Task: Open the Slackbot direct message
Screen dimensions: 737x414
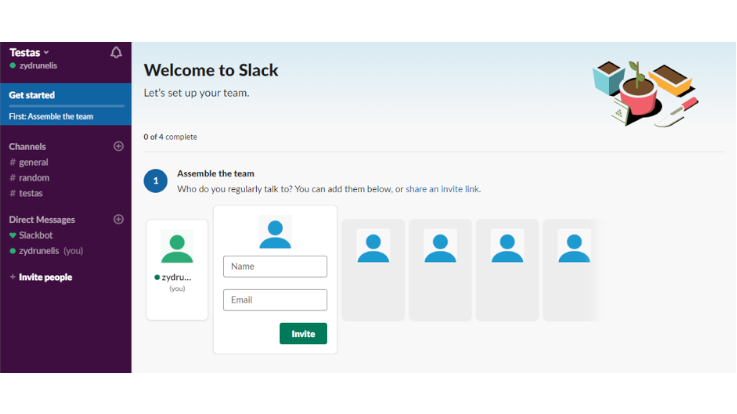Action: pyautogui.click(x=38, y=235)
